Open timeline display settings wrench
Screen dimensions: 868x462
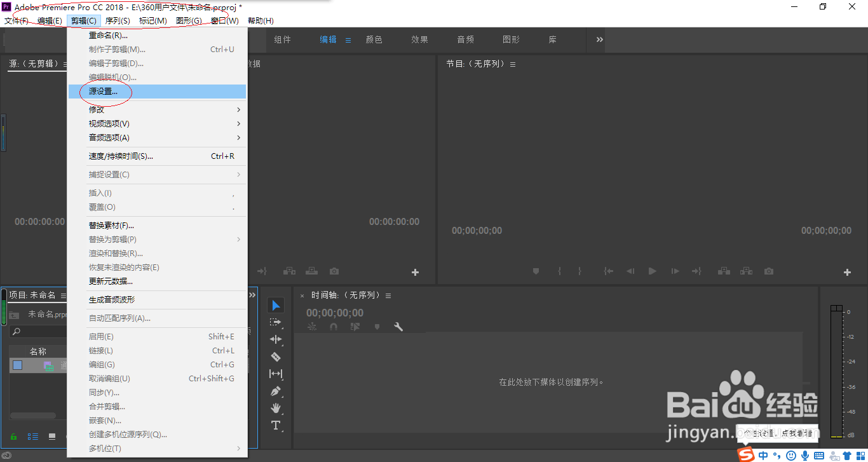click(x=398, y=327)
